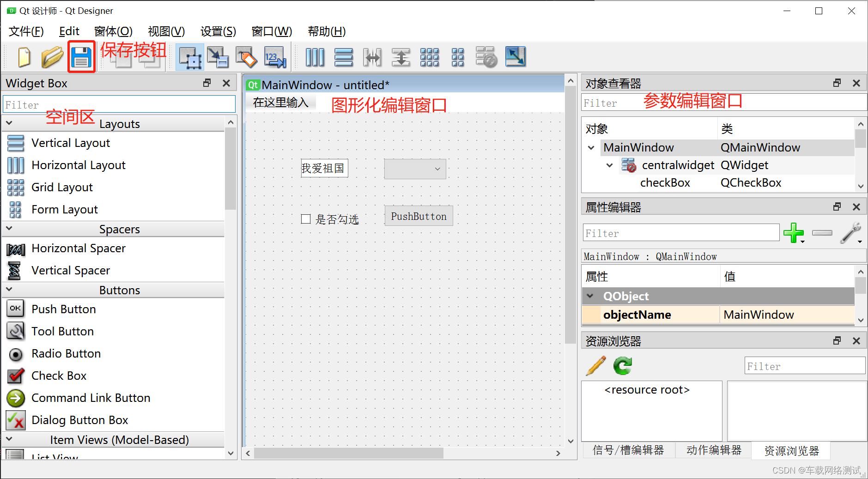Click the 属性编辑器 Filter field

681,233
